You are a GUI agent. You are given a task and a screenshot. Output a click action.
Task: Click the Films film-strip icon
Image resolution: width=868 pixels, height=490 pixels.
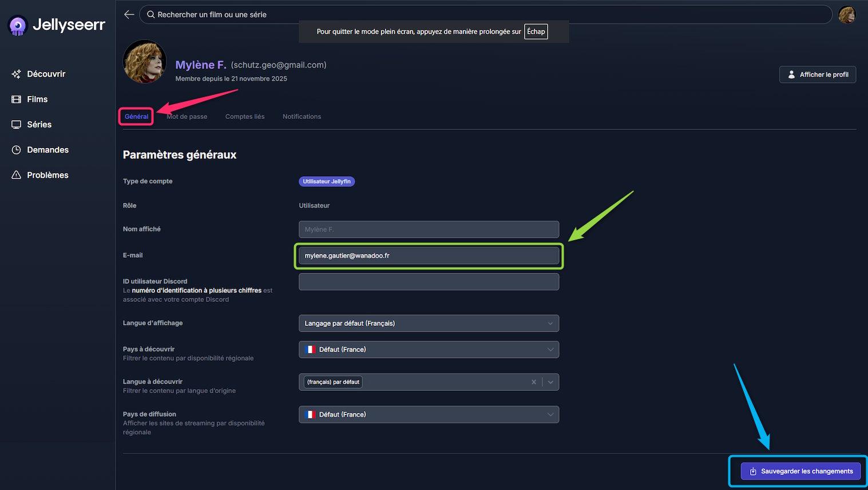tap(16, 99)
